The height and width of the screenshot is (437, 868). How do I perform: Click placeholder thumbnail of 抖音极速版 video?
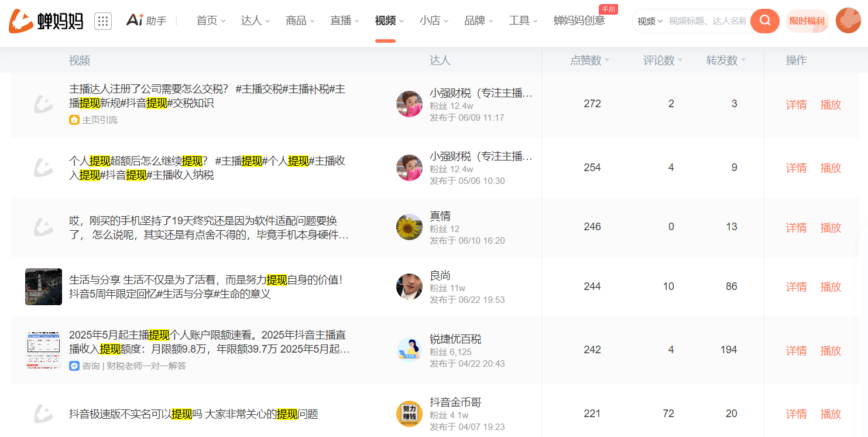[x=43, y=414]
